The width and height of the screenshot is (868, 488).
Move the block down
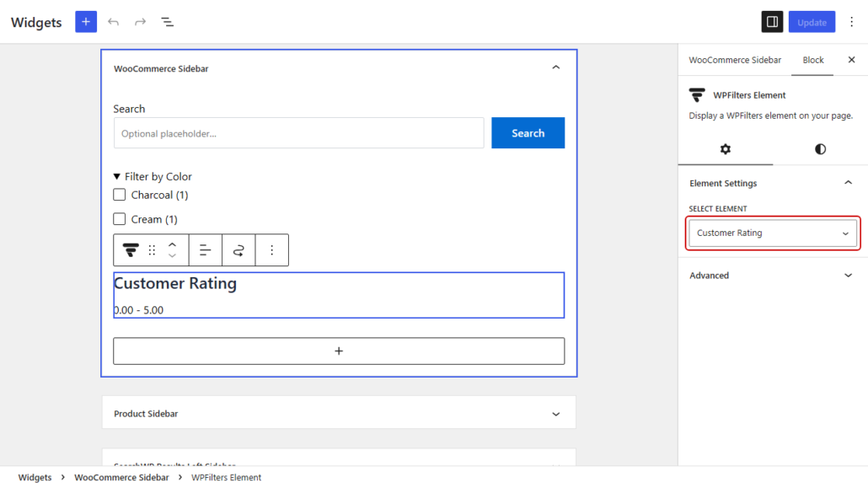coord(172,256)
